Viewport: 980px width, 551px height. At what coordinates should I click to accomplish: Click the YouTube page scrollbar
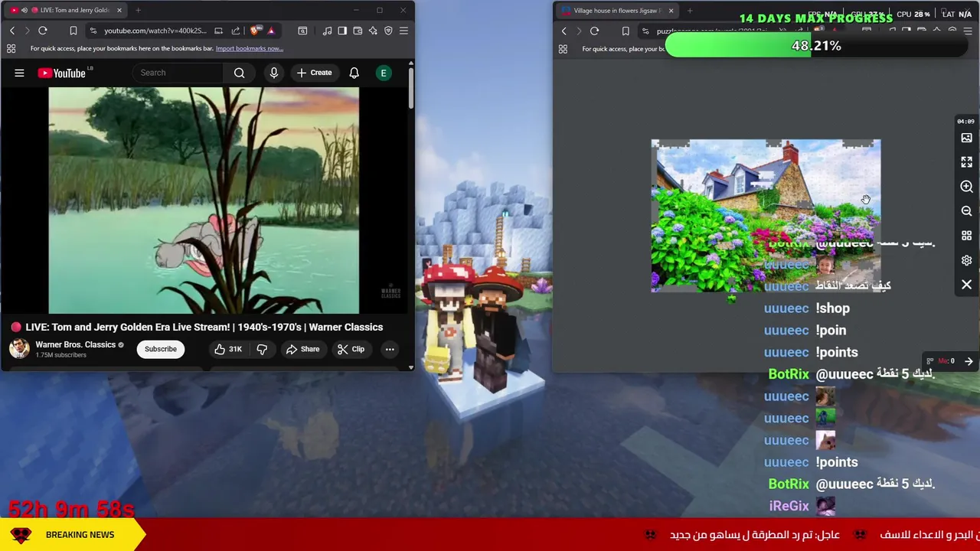pos(411,88)
